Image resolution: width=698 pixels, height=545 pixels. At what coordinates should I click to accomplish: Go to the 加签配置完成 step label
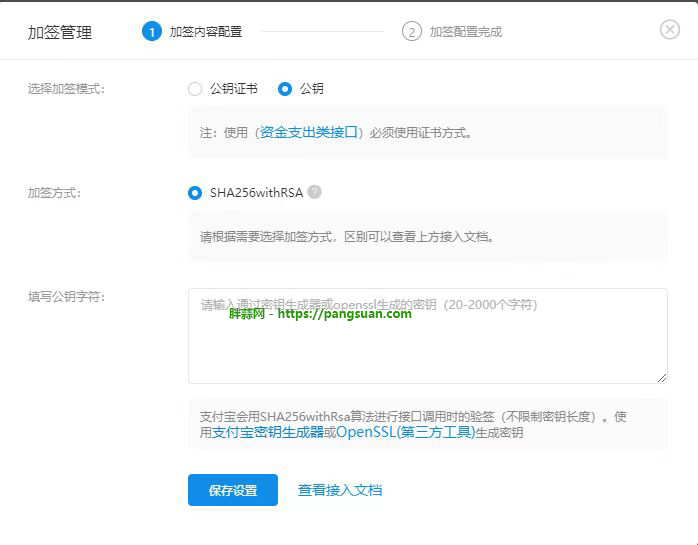(x=466, y=32)
